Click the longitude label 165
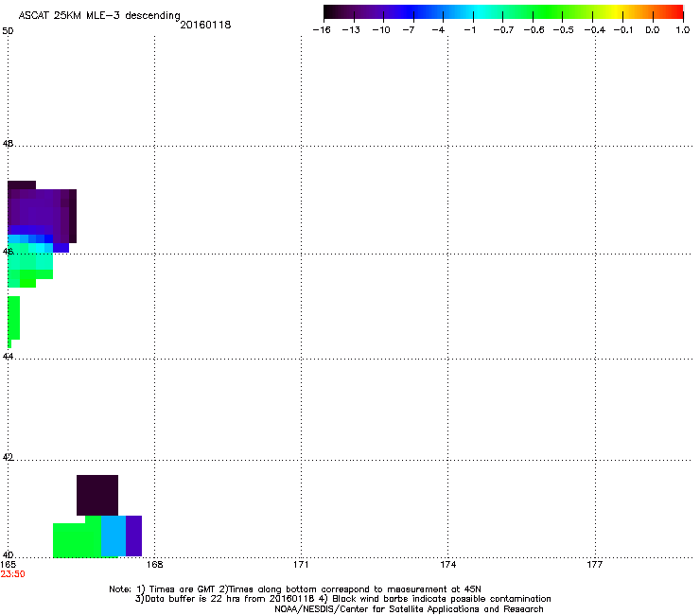Image resolution: width=700 pixels, height=615 pixels. pyautogui.click(x=8, y=565)
